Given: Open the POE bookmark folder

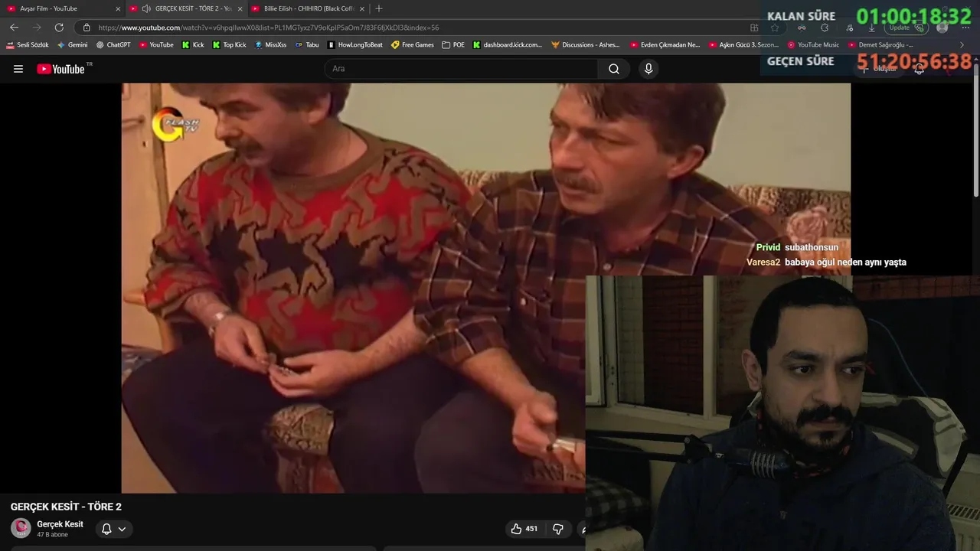Looking at the screenshot, I should tap(453, 44).
